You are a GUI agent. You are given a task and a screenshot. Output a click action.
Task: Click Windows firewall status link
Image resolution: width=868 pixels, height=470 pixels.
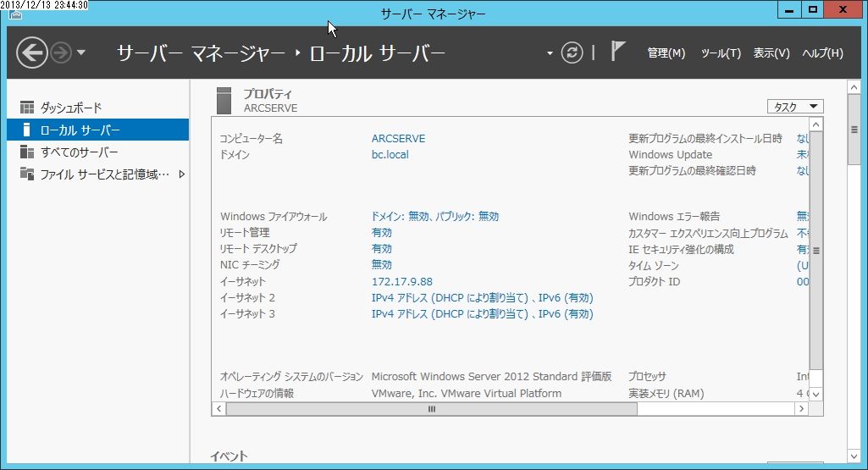[x=434, y=217]
